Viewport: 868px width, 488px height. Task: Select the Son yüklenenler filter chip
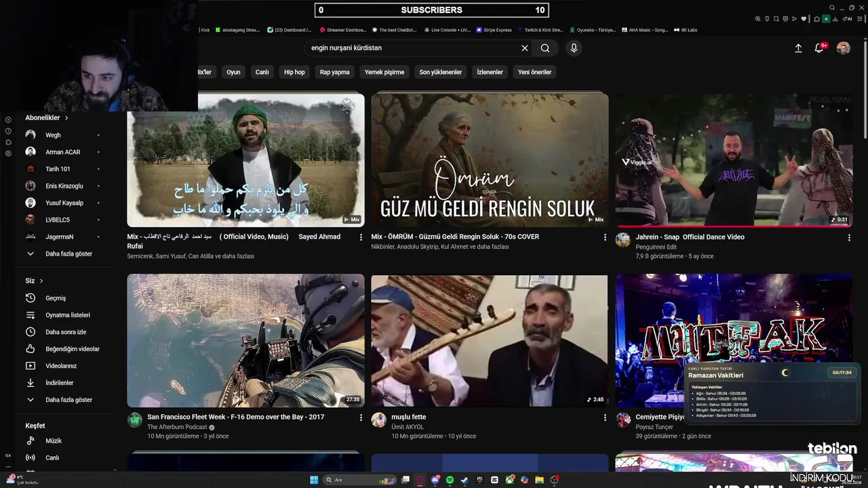tap(441, 72)
